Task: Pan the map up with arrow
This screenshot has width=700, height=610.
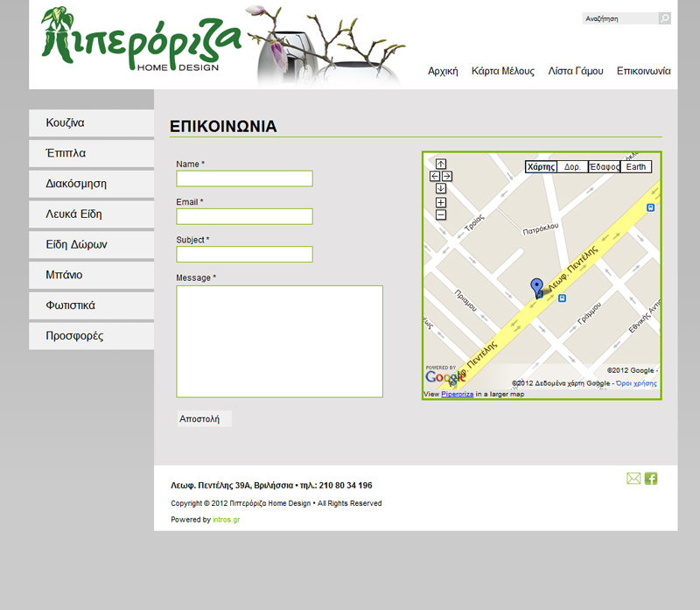Action: click(441, 164)
